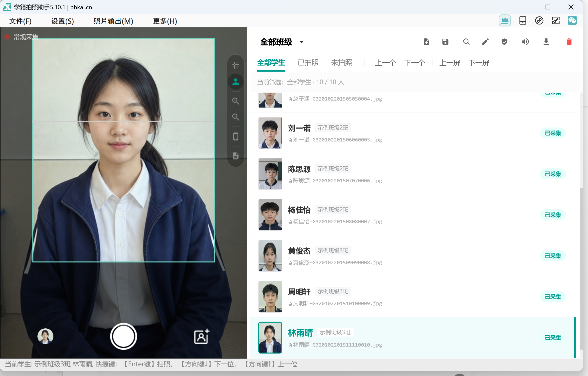Open the WeChat icon at top right
588x376 pixels.
click(572, 20)
